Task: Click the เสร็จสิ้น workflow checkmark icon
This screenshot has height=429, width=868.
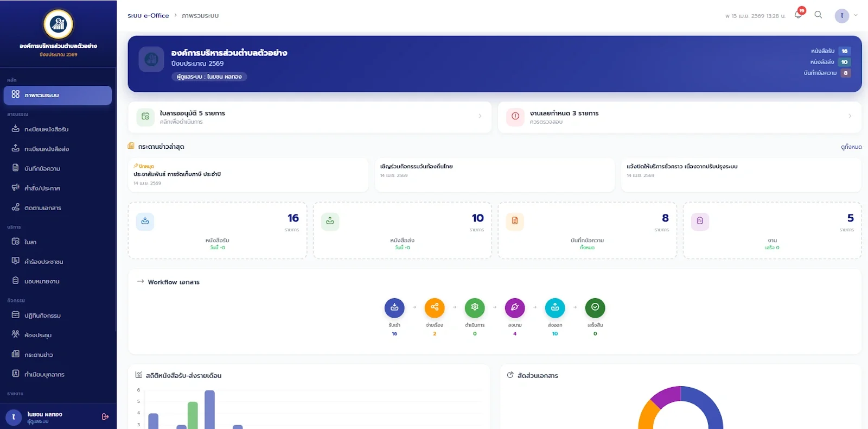Action: pos(595,307)
